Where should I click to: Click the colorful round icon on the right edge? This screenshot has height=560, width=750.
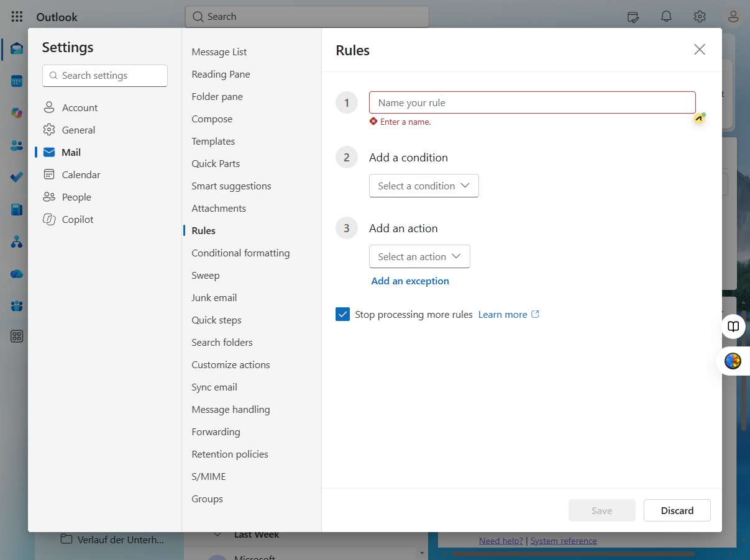(733, 361)
